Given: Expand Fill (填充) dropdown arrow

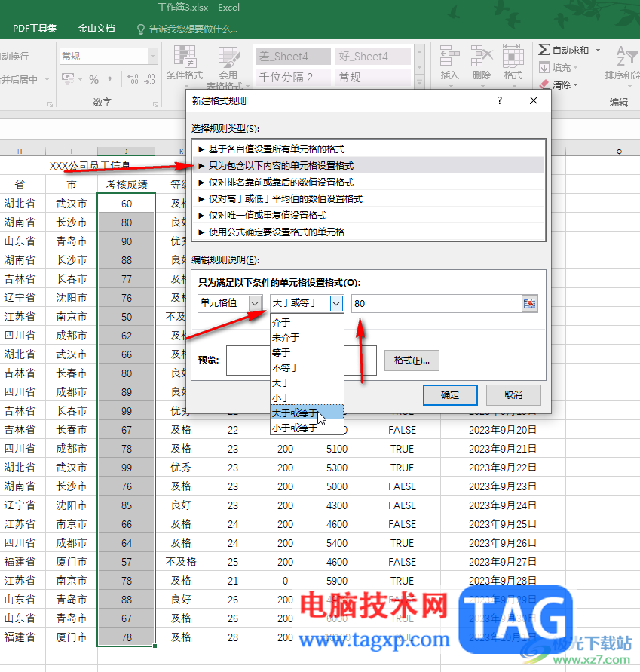Looking at the screenshot, I should [576, 68].
